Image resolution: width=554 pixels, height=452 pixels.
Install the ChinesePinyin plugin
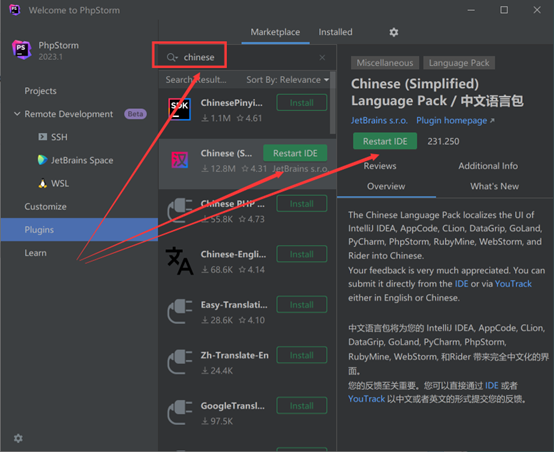(302, 102)
